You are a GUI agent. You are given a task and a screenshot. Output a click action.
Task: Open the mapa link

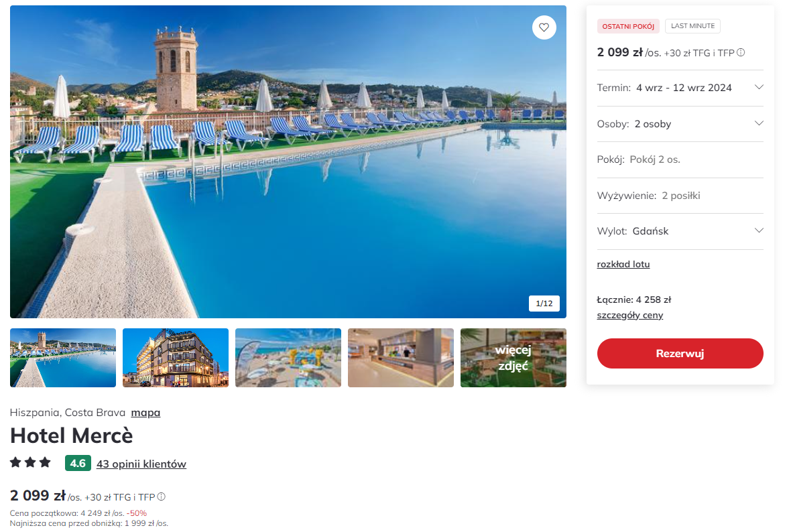click(x=145, y=413)
